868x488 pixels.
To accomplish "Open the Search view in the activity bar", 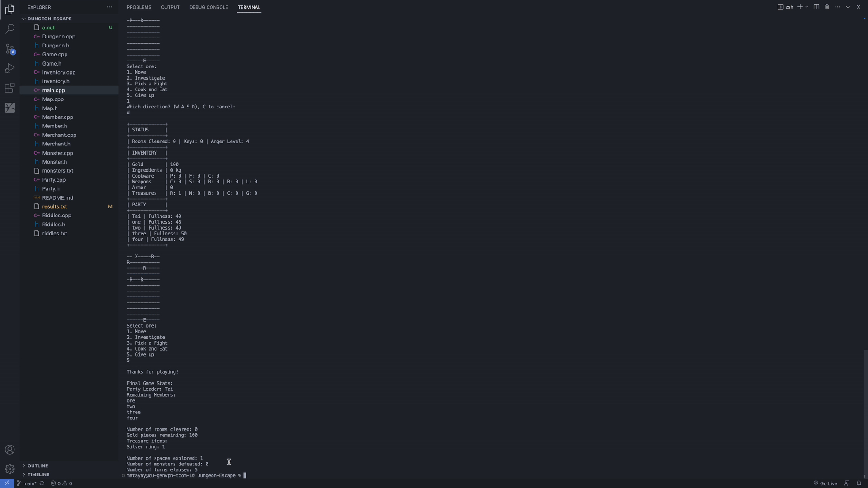I will tap(10, 28).
